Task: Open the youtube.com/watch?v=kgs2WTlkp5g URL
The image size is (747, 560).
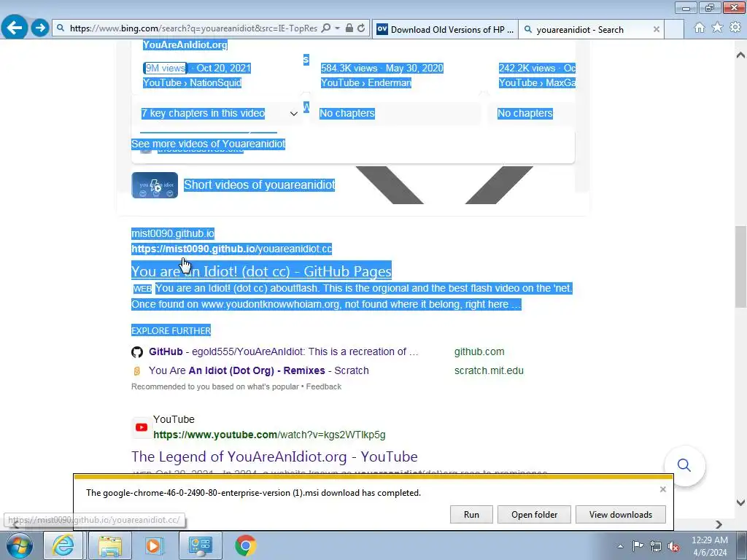Action: pyautogui.click(x=269, y=435)
